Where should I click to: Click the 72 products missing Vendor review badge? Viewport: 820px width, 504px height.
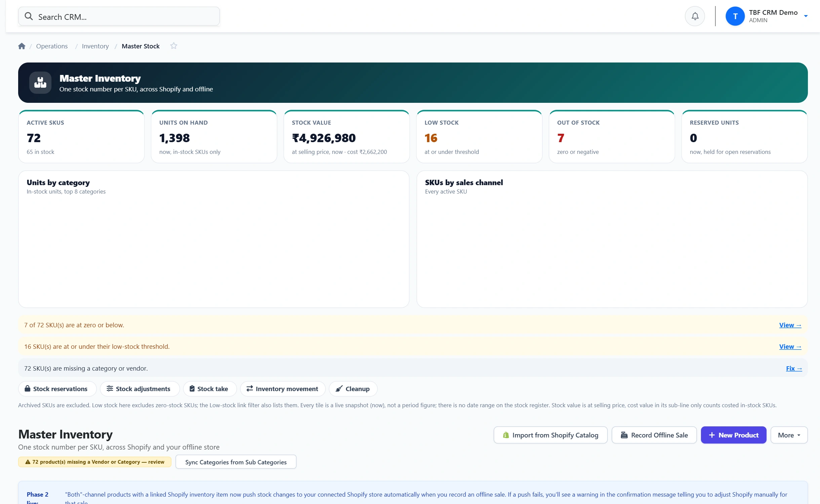point(95,462)
